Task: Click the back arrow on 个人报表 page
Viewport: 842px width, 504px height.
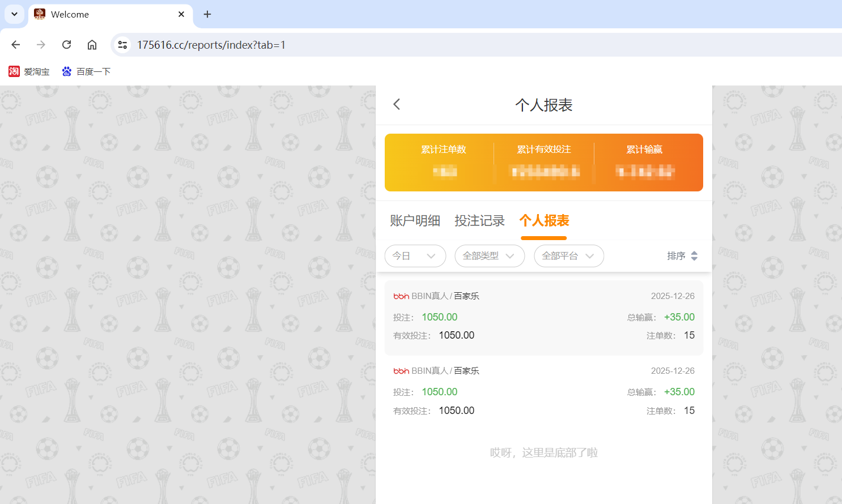Action: click(x=396, y=104)
